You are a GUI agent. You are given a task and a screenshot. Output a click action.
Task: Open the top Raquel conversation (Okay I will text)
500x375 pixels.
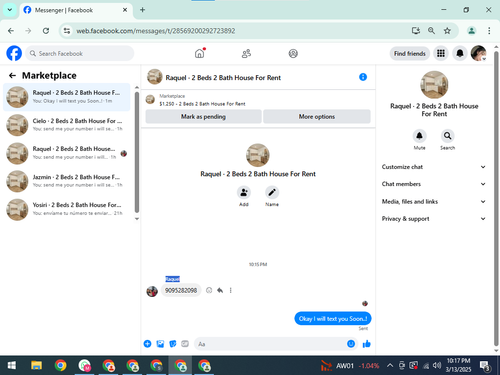(67, 97)
